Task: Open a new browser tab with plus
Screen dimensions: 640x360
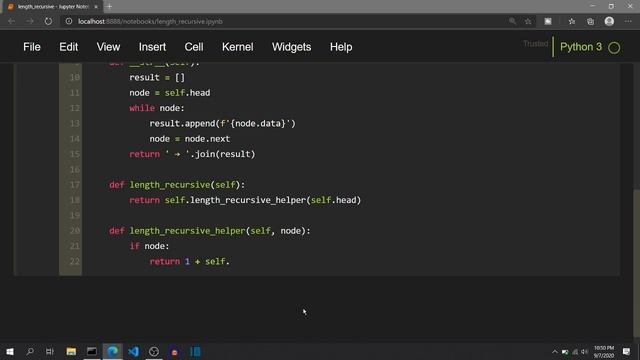Action: pyautogui.click(x=109, y=7)
